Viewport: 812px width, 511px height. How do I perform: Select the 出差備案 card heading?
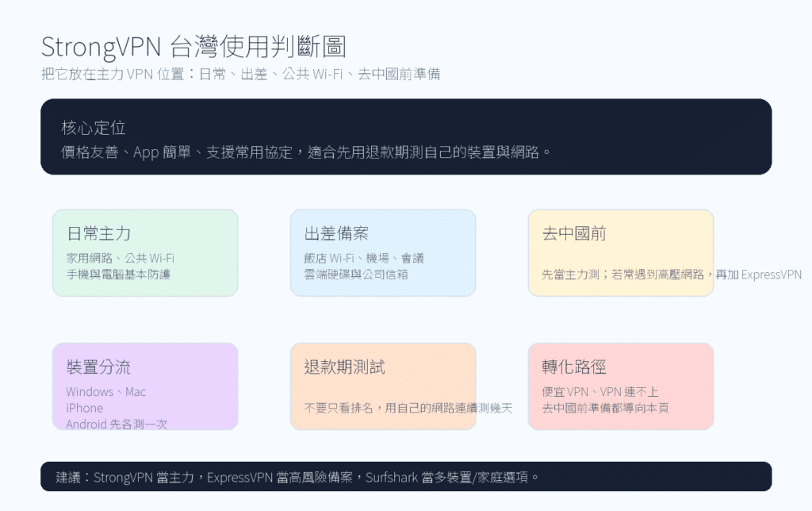(x=336, y=234)
